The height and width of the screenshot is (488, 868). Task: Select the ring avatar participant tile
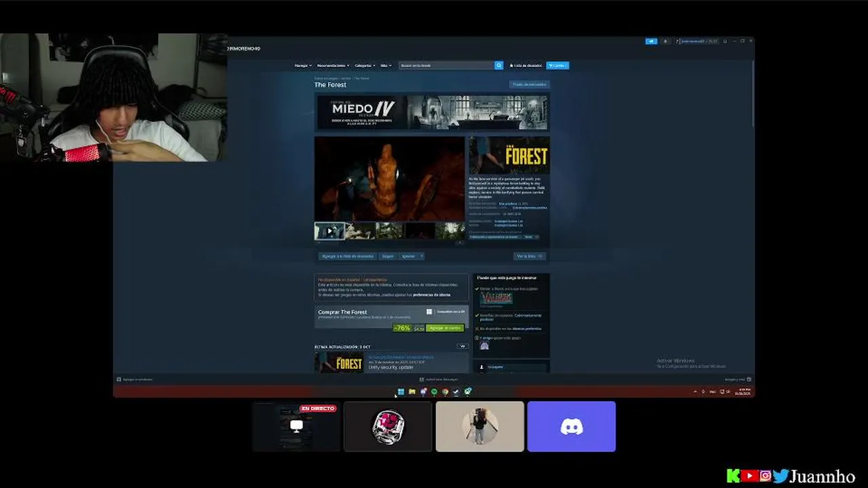388,426
